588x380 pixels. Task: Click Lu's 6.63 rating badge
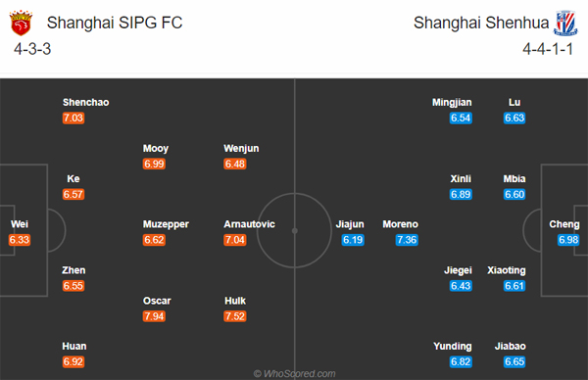(x=514, y=119)
